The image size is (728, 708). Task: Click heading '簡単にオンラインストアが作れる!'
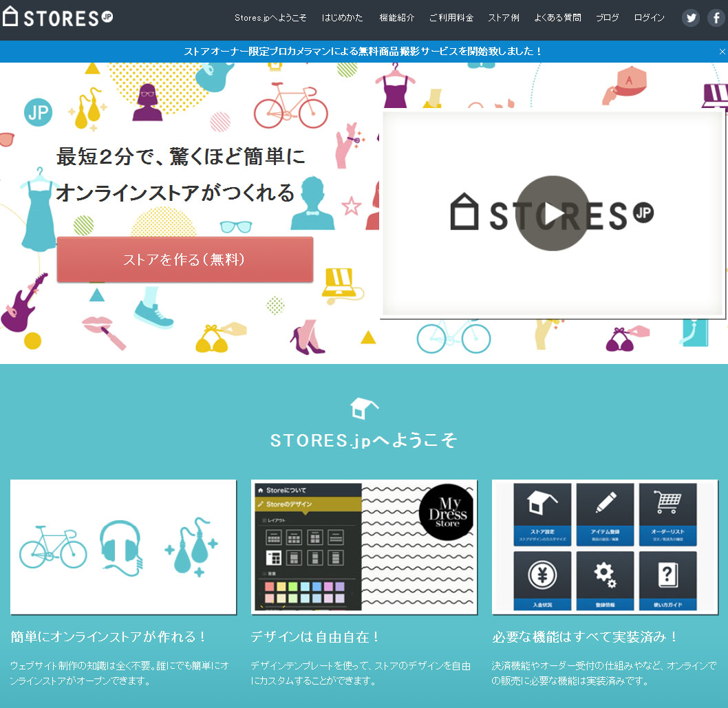click(x=108, y=636)
